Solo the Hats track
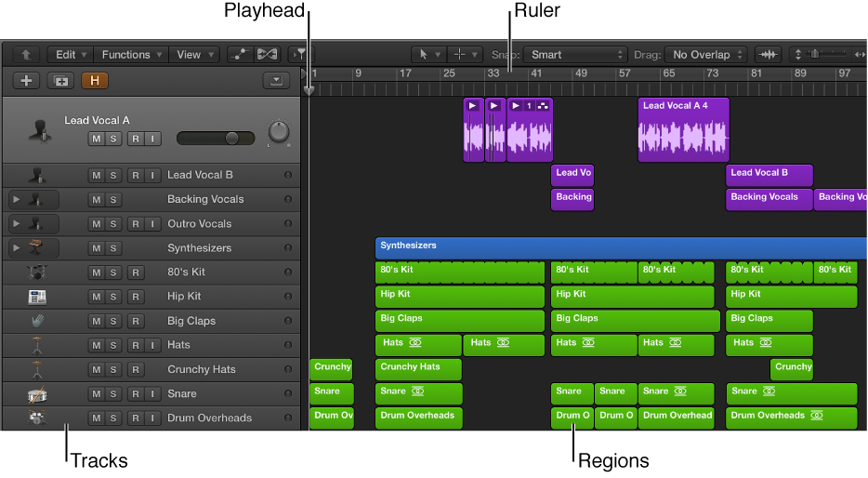Screen dimensions: 868x478 point(113,345)
